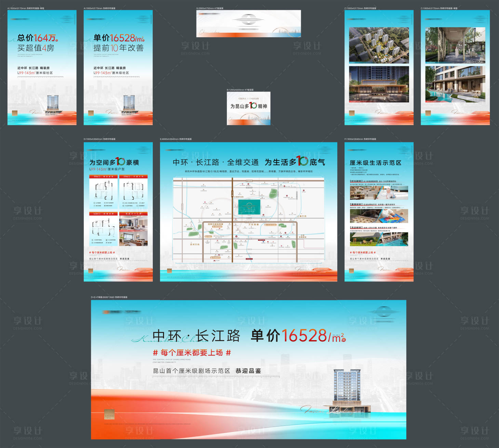This screenshot has width=499, height=448.
Task: Click the night clubhouse entrance rendering
Action: pyautogui.click(x=379, y=84)
